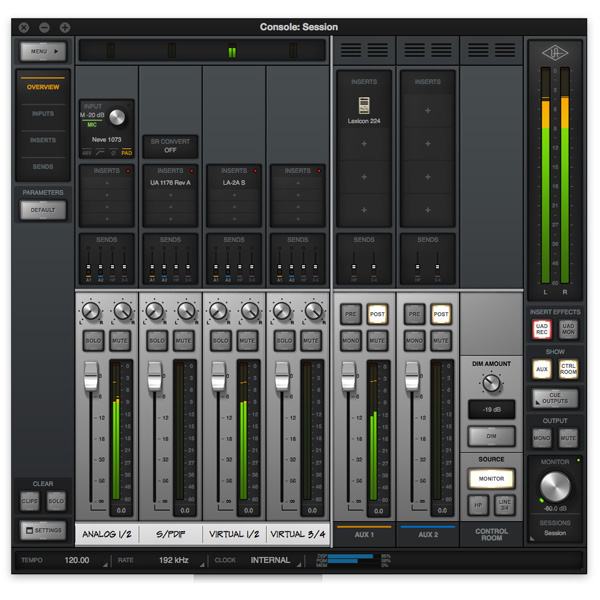600x600 pixels.
Task: Select LINE 3/4 as source
Action: coord(505,505)
